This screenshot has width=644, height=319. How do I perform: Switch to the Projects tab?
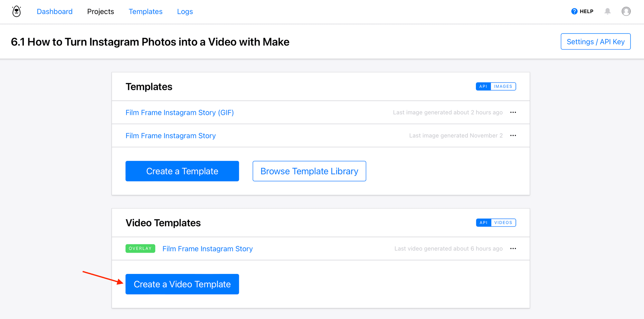pos(100,11)
